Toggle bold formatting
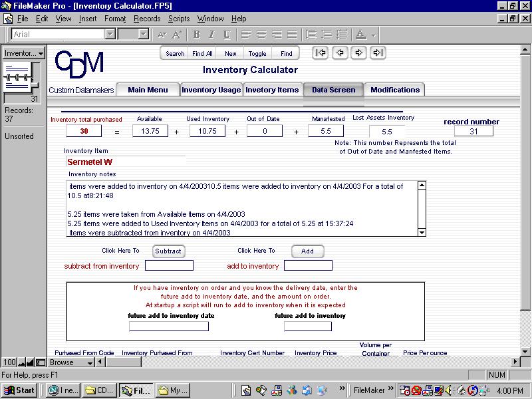 [x=196, y=35]
